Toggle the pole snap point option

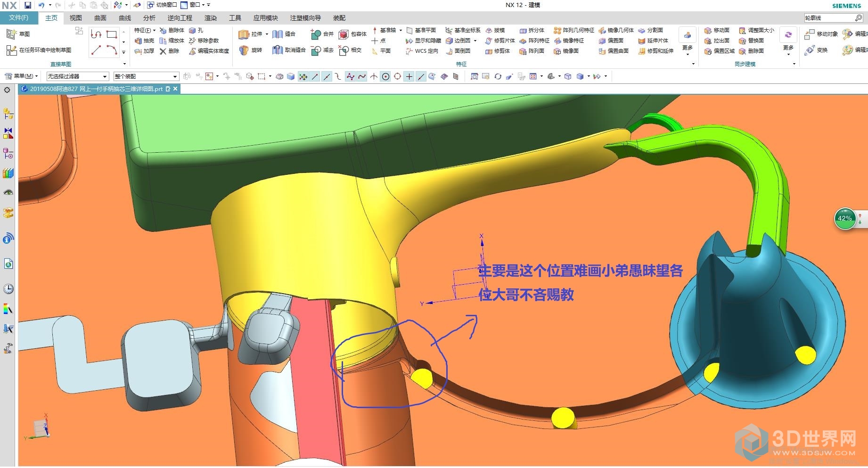pos(350,76)
